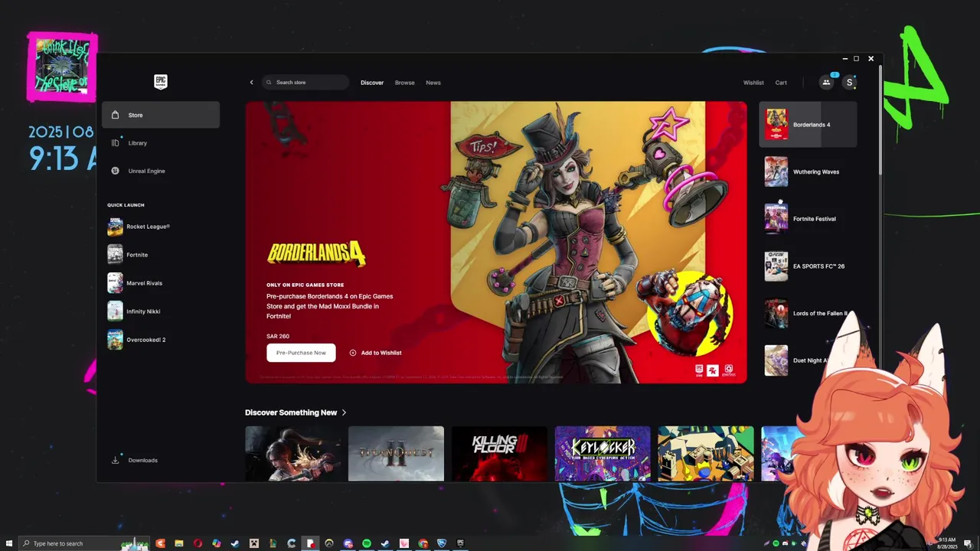Viewport: 980px width, 551px height.
Task: Open Epic Games Launcher taskbar icon
Action: (460, 543)
